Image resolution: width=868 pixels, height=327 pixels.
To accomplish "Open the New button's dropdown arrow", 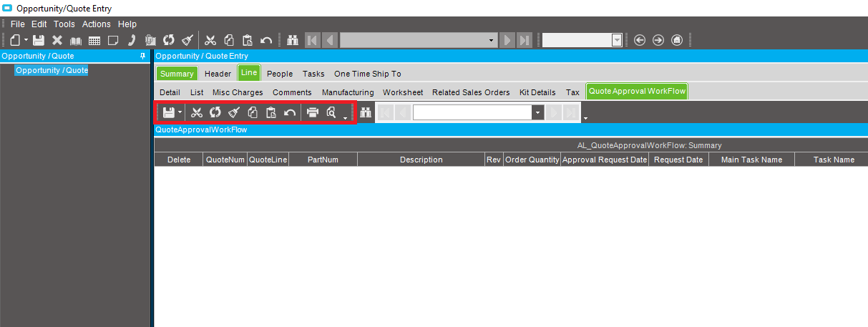I will click(x=26, y=41).
